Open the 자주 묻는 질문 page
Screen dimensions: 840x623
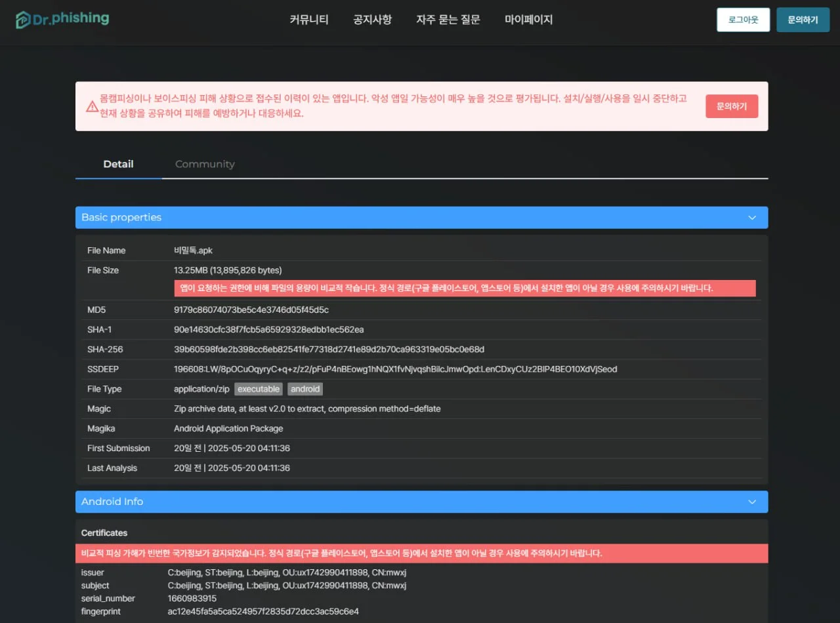448,20
